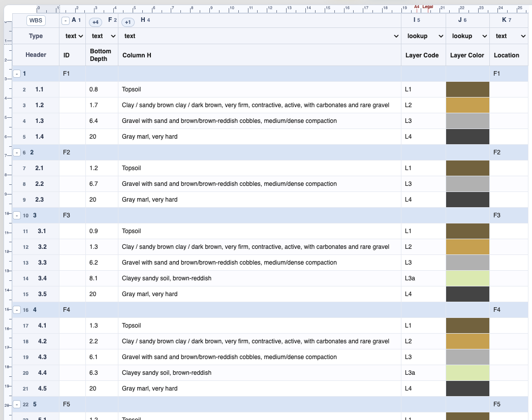Select the Layer Code column header
The image size is (532, 420).
pos(422,55)
